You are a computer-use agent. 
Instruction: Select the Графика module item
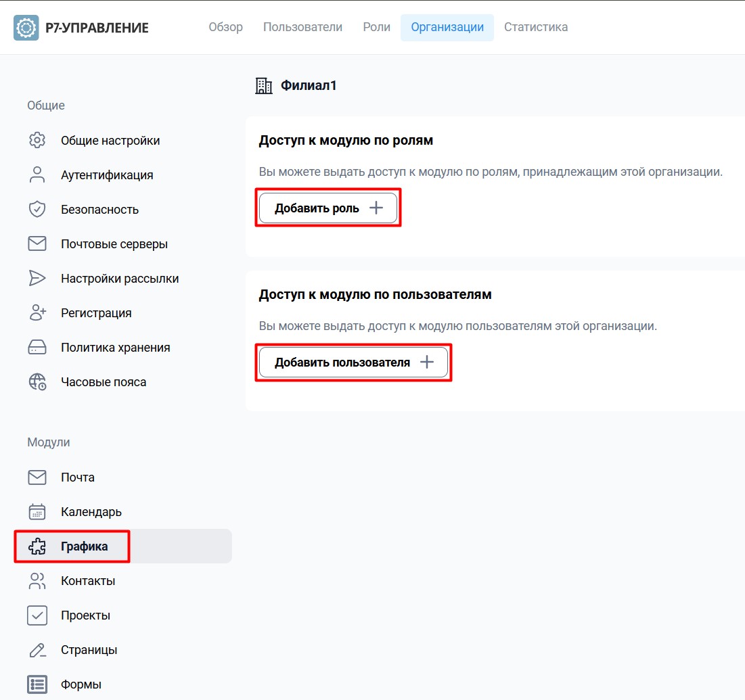(123, 546)
